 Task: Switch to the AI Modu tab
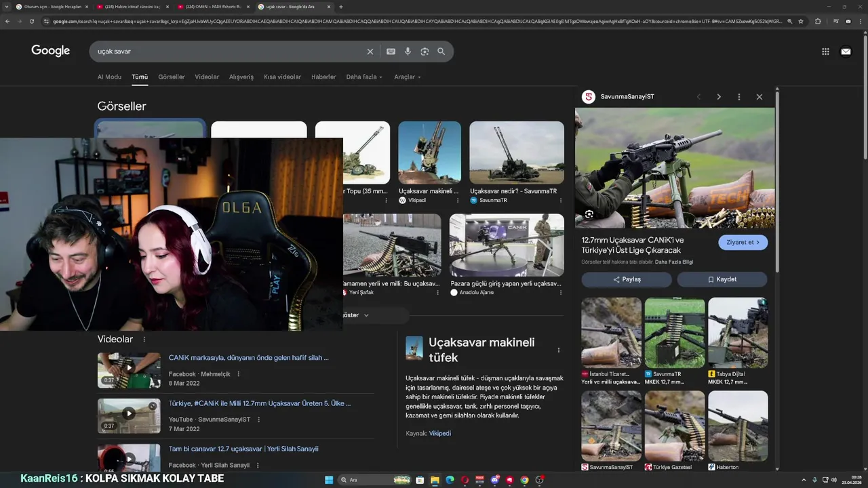coord(109,77)
